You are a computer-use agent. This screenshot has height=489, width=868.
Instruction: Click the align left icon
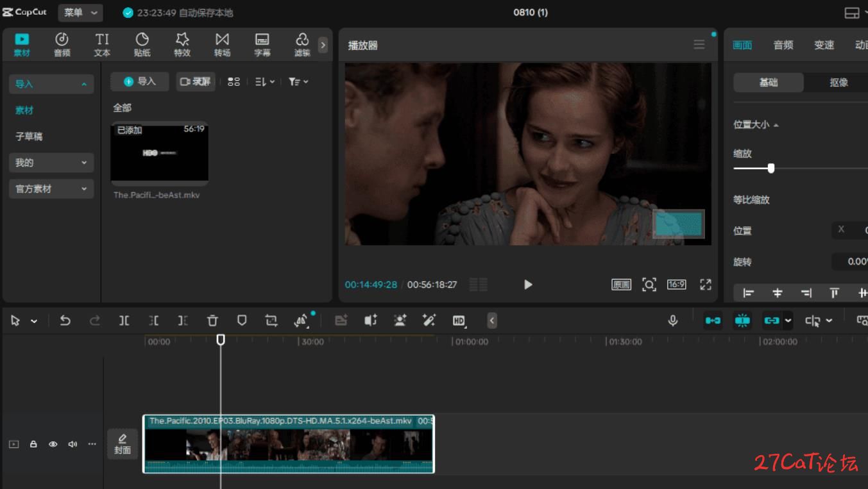click(x=748, y=293)
